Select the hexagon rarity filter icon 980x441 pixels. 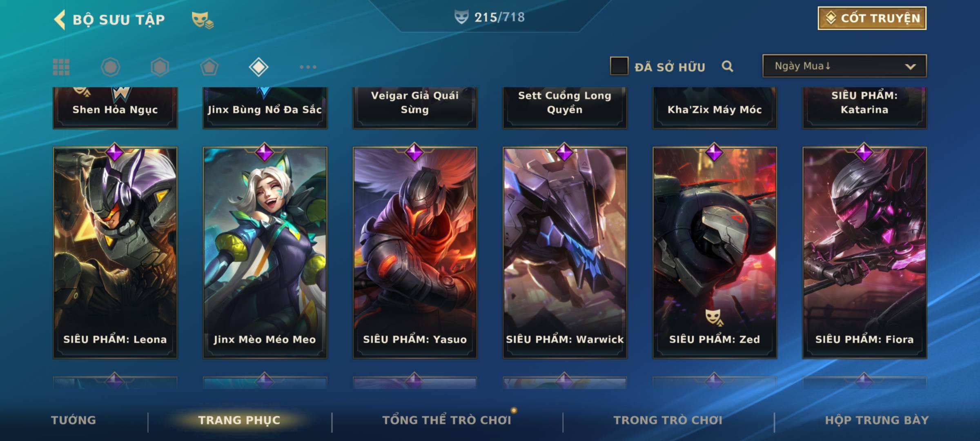[x=160, y=67]
